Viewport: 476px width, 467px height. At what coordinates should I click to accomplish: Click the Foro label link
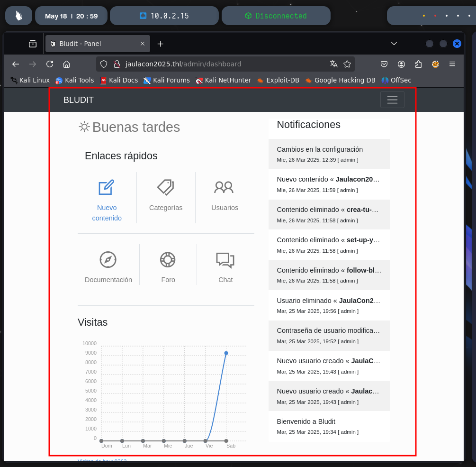click(168, 280)
